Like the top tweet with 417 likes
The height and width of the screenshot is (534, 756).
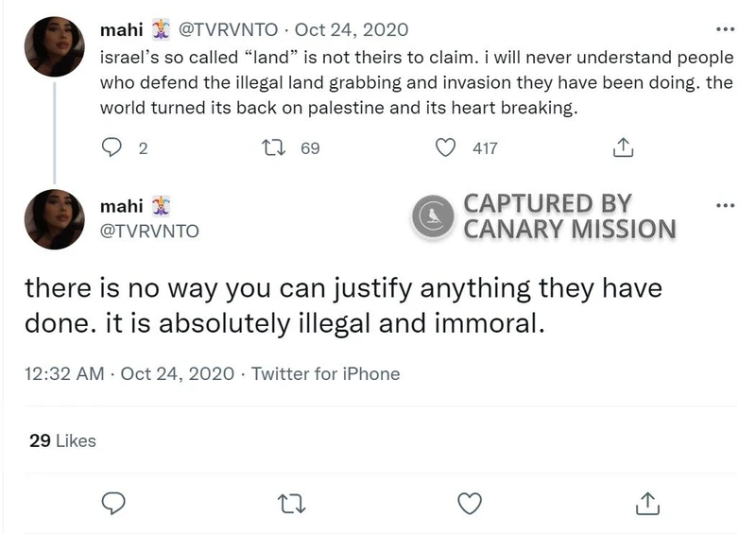446,147
